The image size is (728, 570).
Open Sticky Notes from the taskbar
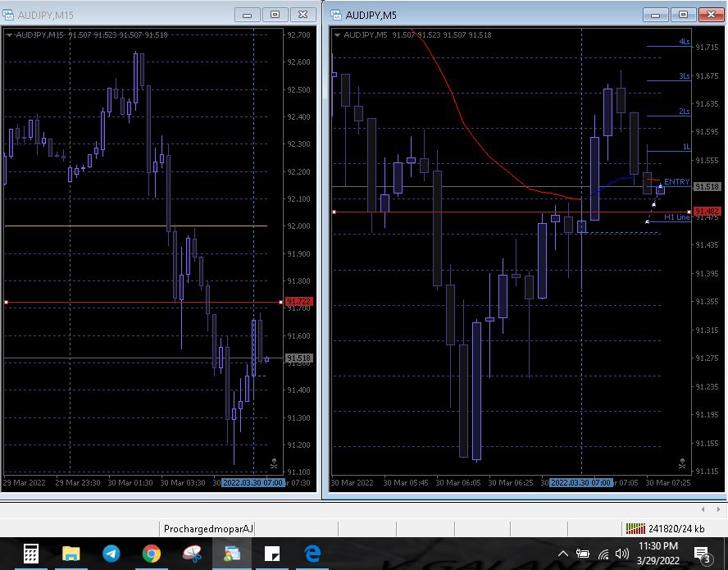[272, 554]
